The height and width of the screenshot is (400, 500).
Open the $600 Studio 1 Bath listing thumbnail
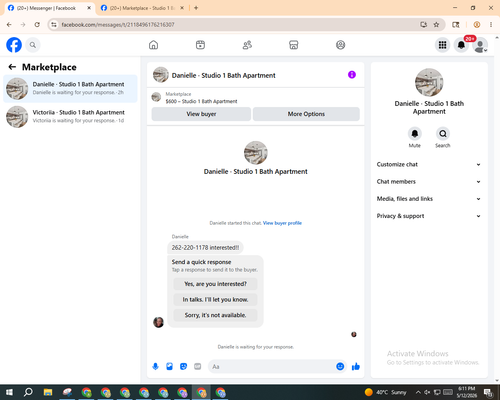coord(156,97)
